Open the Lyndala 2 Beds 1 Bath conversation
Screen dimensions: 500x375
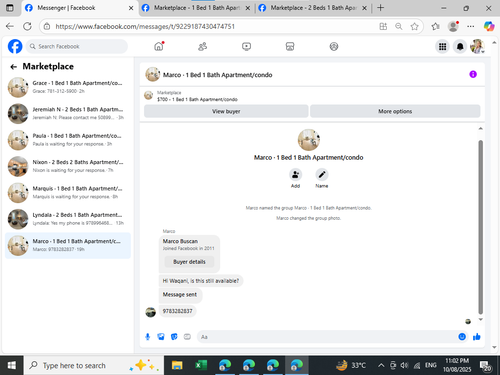[68, 219]
